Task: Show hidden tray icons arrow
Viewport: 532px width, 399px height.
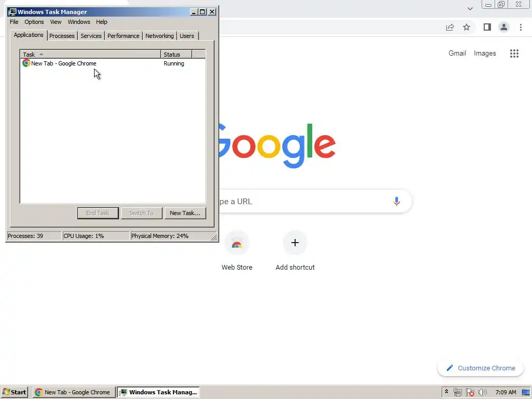Action: [446, 392]
